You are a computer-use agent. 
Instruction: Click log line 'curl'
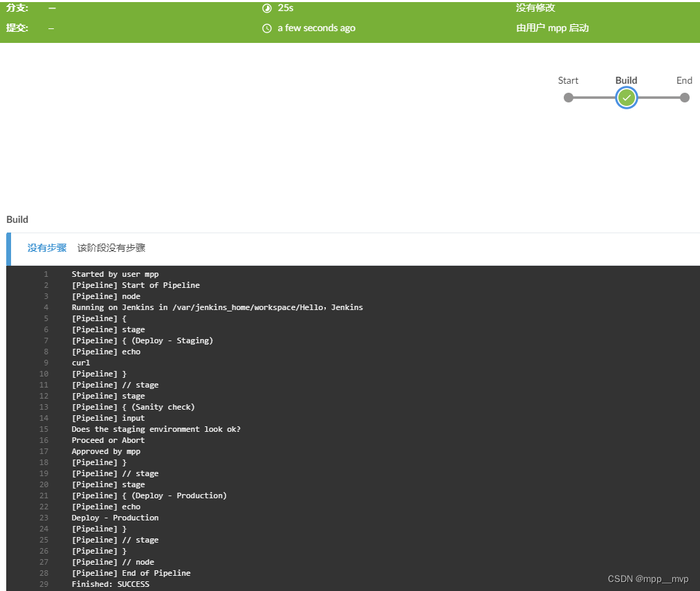click(81, 363)
